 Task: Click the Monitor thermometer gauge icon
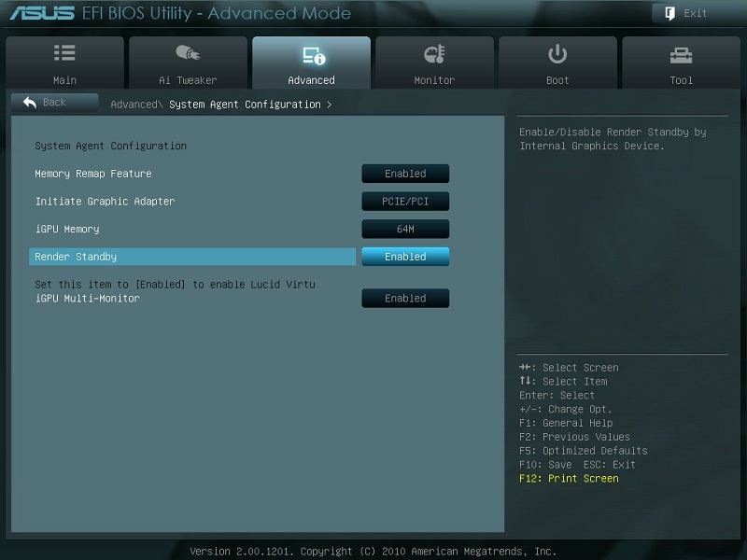tap(434, 54)
